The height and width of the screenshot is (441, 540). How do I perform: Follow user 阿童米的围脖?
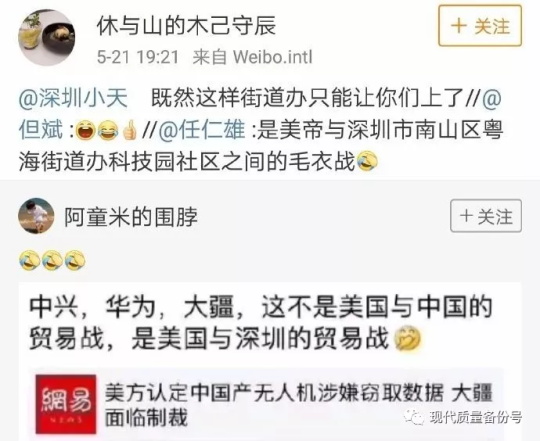click(x=486, y=216)
